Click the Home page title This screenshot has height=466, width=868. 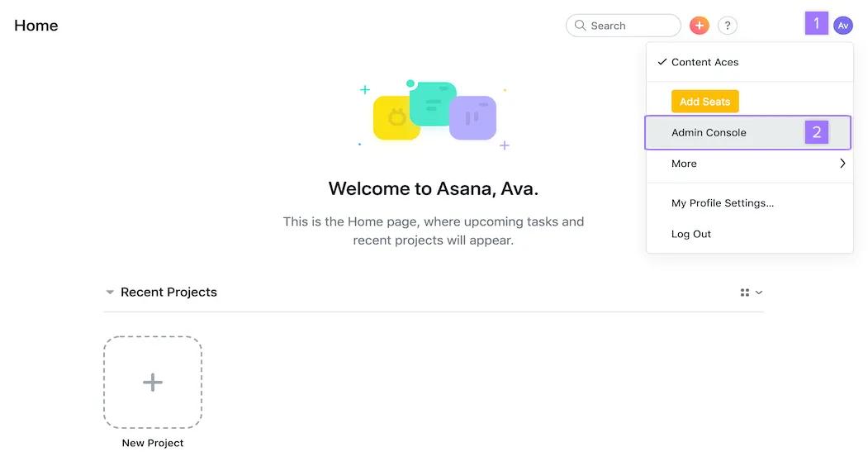[36, 26]
